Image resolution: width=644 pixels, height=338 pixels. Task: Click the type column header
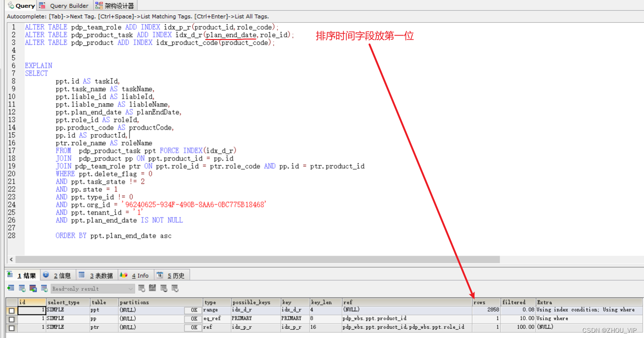[217, 302]
